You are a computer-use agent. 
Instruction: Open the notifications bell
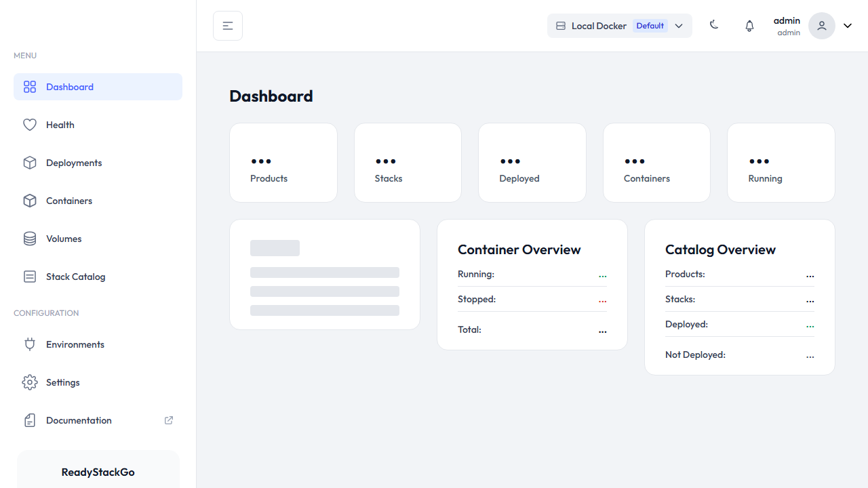pyautogui.click(x=749, y=26)
